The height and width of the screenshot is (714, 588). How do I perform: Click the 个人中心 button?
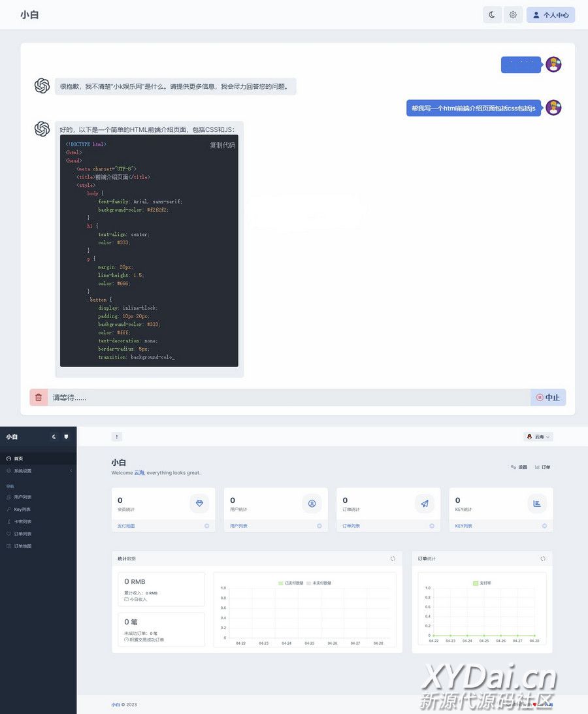551,15
